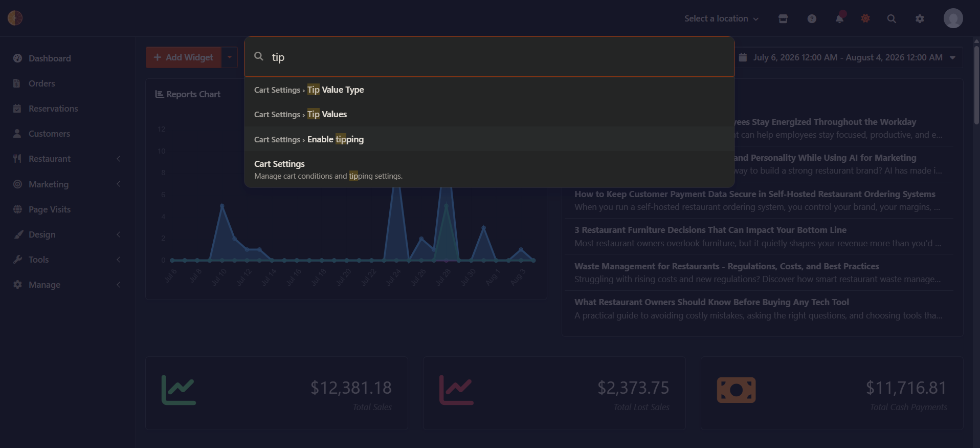The height and width of the screenshot is (448, 980).
Task: Open the Select a location dropdown
Action: (x=721, y=18)
